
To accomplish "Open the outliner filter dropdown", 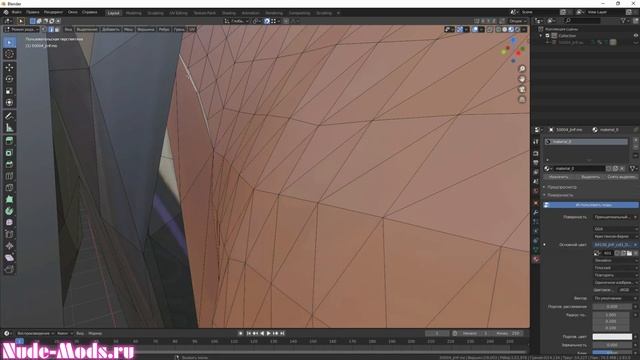I will click(x=625, y=20).
